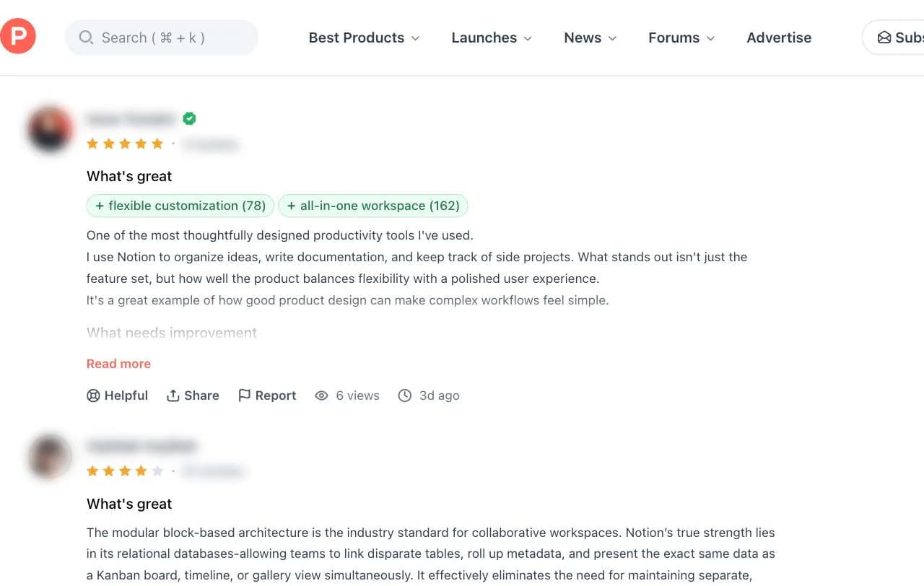
Task: Click the "3d ago" timestamp
Action: (440, 395)
